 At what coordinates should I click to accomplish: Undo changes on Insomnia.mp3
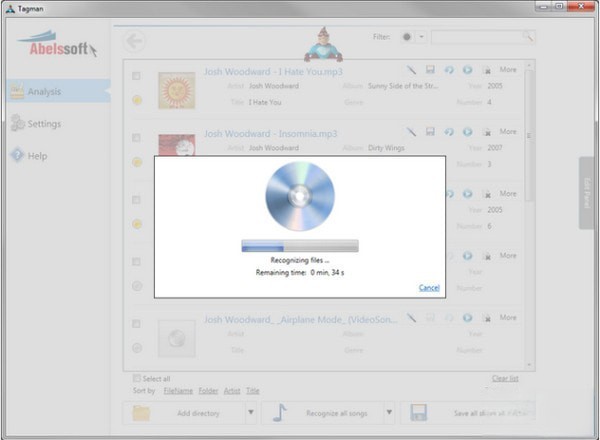[449, 132]
